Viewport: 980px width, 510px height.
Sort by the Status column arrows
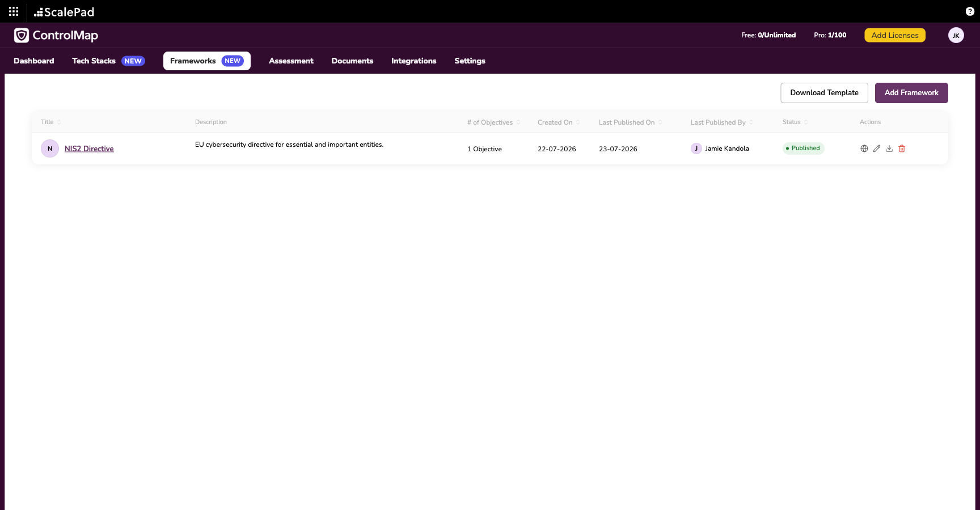tap(806, 122)
